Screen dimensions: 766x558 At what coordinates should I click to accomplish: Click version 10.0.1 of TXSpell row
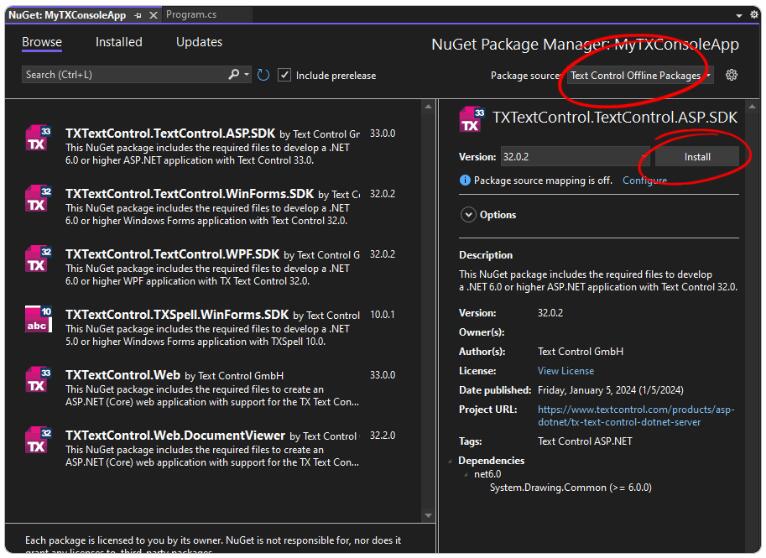(x=383, y=315)
